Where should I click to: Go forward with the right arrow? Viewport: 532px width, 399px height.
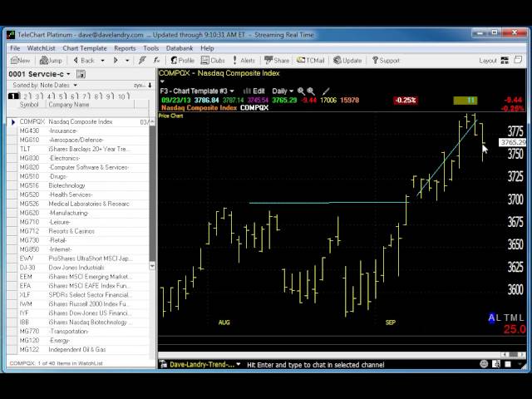coord(116,61)
